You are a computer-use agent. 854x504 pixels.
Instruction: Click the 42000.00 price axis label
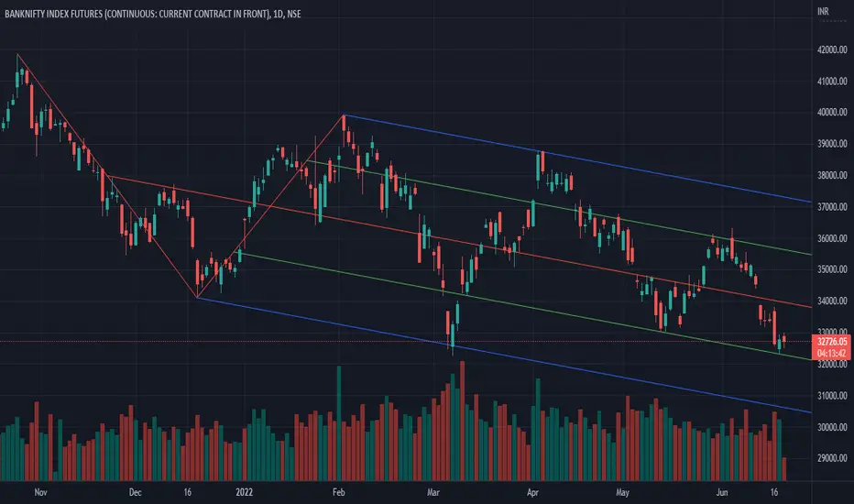pyautogui.click(x=832, y=49)
